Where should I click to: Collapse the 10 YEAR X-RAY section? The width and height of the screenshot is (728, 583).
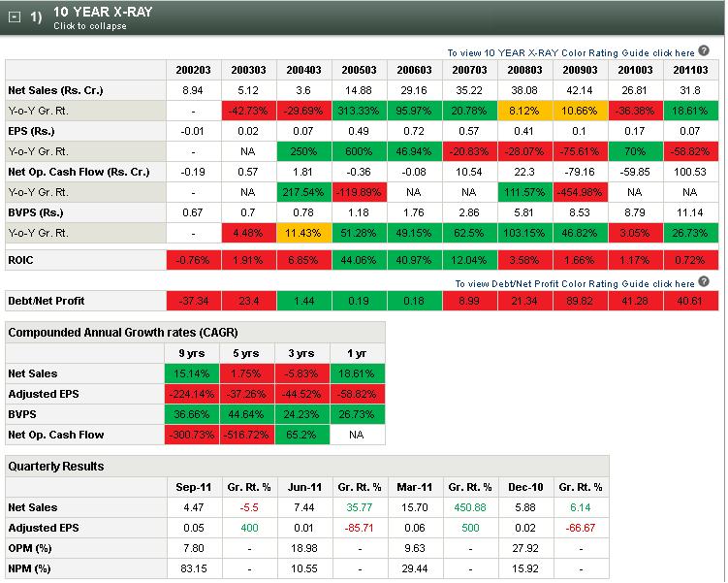tap(15, 17)
